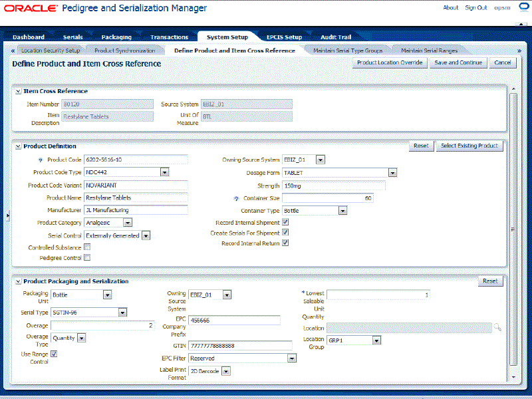Click Reset in Product Packaging section
This screenshot has height=399, width=532.
pyautogui.click(x=490, y=281)
